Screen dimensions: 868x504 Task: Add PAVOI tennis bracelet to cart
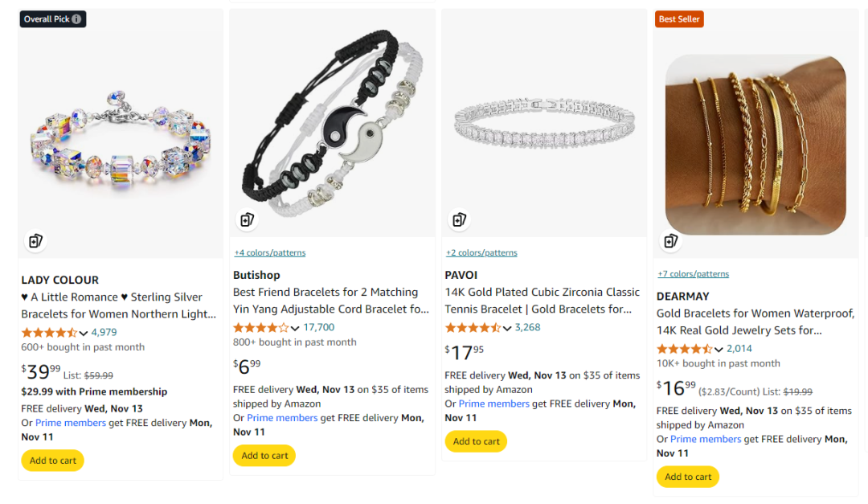[x=477, y=441]
